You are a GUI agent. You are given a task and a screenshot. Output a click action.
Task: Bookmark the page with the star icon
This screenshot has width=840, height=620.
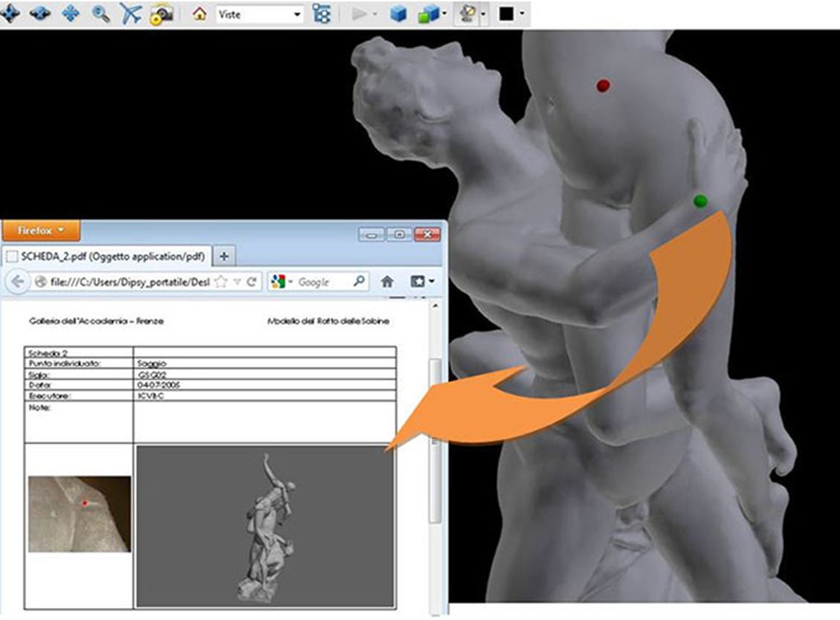click(x=221, y=282)
